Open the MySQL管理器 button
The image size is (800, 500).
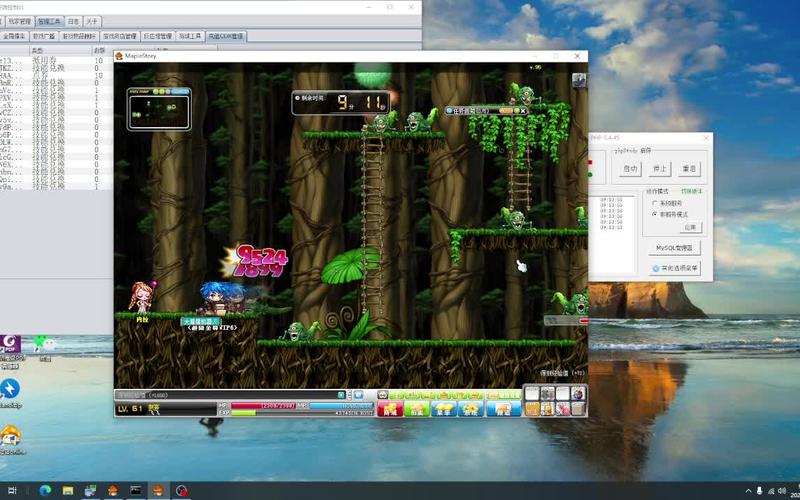pyautogui.click(x=676, y=247)
